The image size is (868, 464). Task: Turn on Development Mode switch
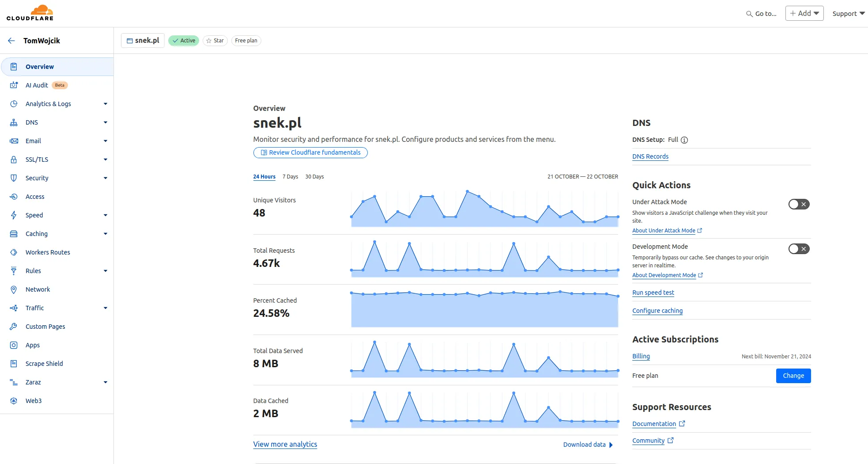(x=799, y=249)
